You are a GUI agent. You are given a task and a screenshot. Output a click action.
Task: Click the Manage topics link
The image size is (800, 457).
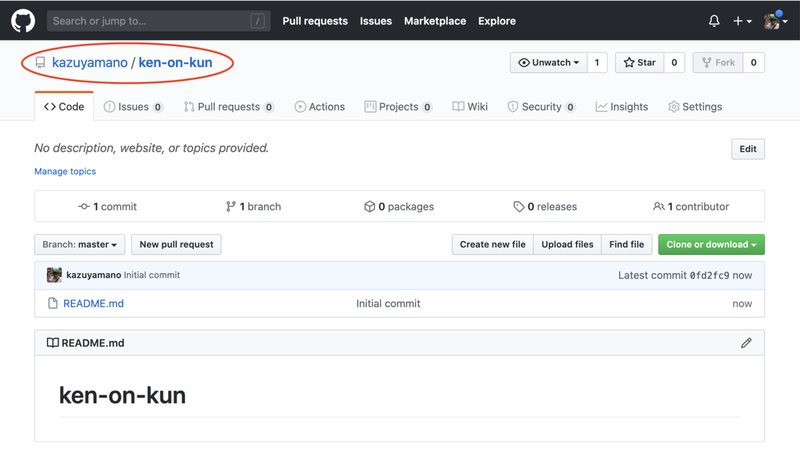point(65,171)
